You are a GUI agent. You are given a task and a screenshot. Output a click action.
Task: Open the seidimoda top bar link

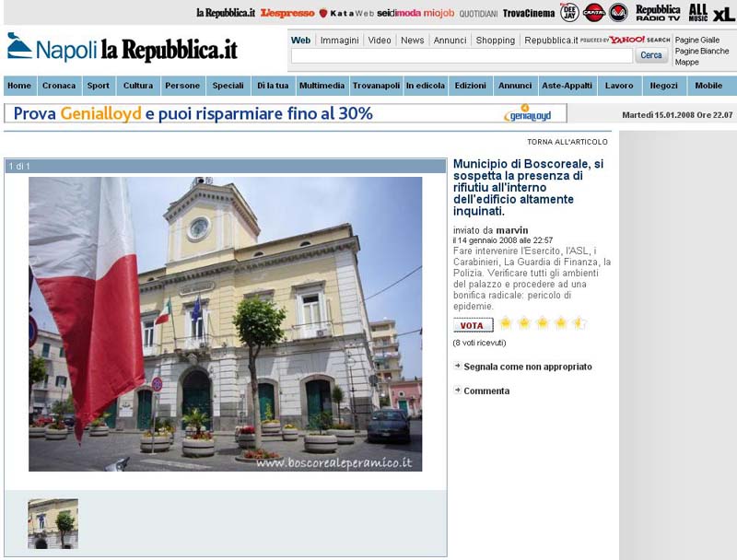coord(399,13)
